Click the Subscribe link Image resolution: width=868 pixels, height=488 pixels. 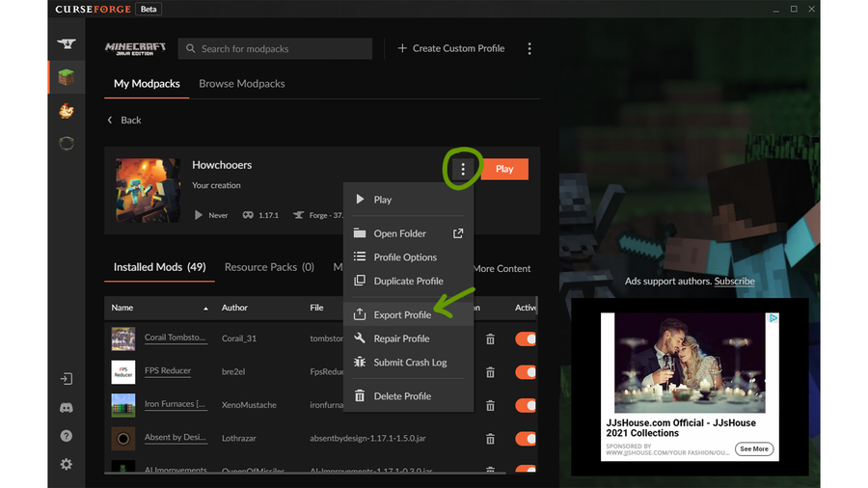[734, 281]
